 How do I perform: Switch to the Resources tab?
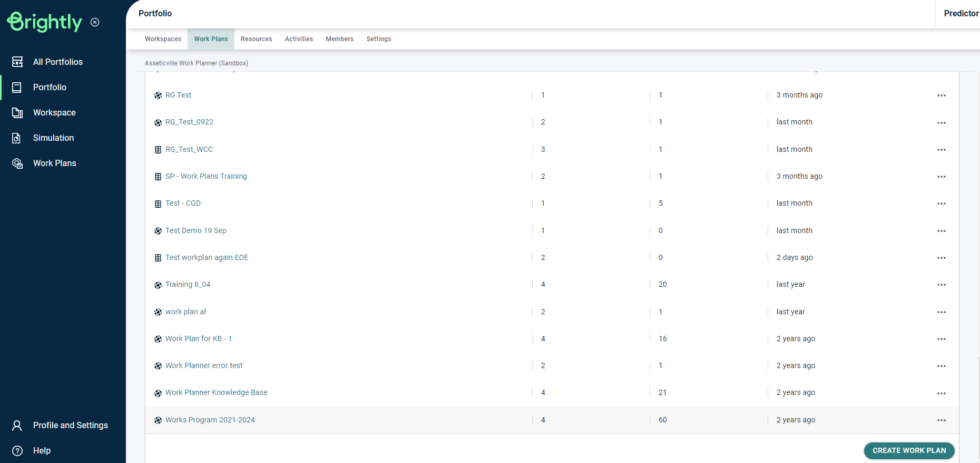(x=257, y=39)
